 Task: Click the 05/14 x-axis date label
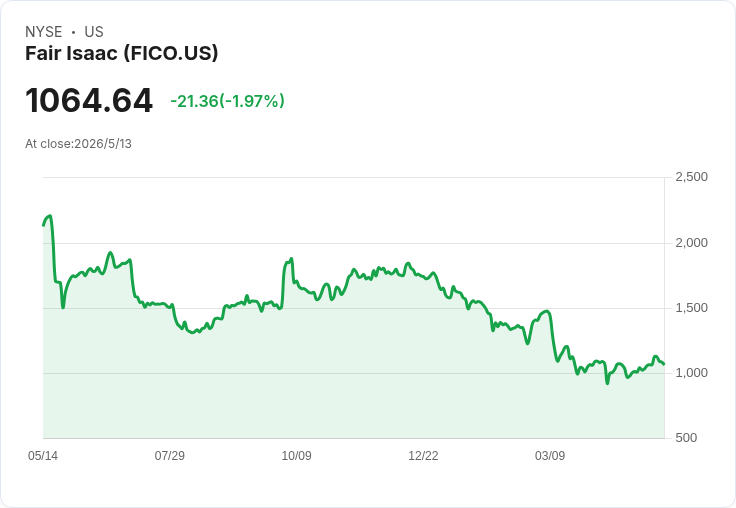click(43, 455)
